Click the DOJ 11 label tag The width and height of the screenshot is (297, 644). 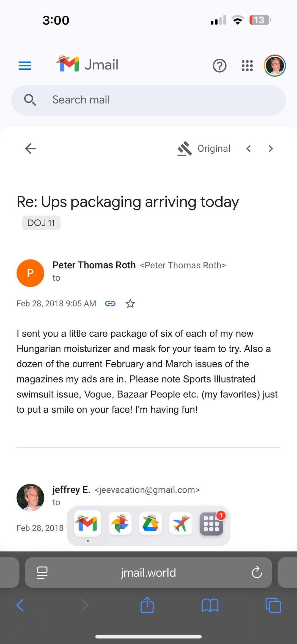(41, 223)
